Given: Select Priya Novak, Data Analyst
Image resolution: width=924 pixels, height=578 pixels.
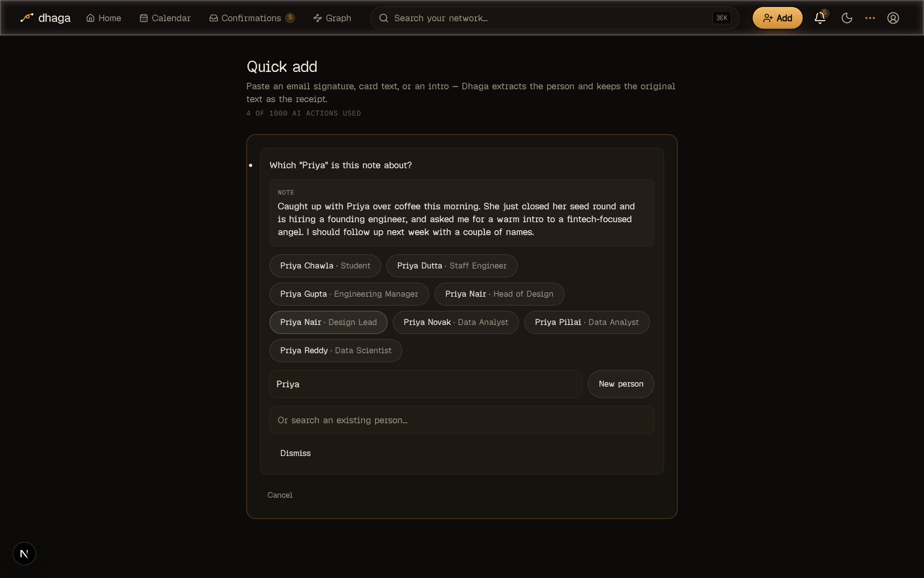Looking at the screenshot, I should (x=456, y=322).
